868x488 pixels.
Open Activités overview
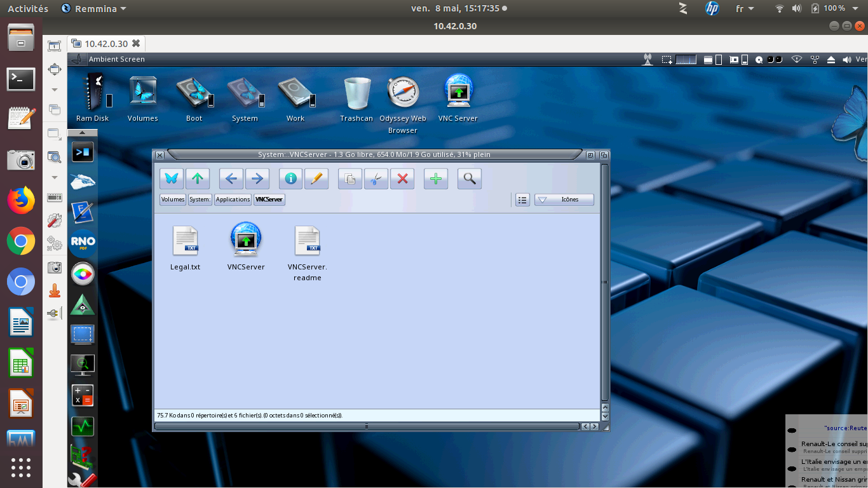click(28, 8)
